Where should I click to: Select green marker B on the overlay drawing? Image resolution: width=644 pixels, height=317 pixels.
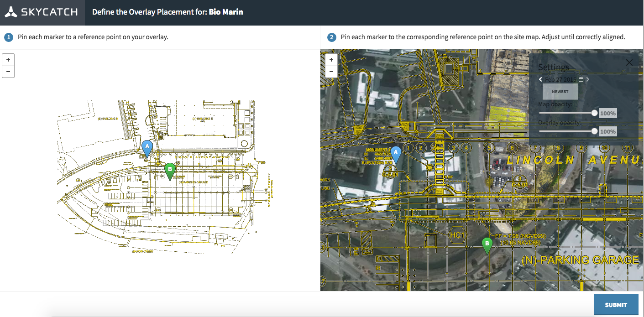tap(170, 171)
